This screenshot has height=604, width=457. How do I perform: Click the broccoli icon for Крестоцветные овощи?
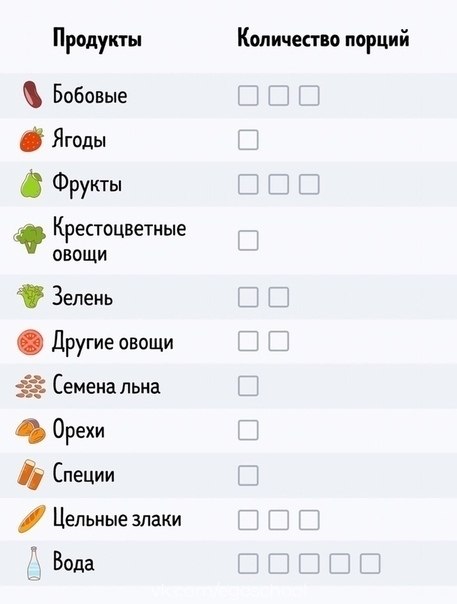point(29,239)
